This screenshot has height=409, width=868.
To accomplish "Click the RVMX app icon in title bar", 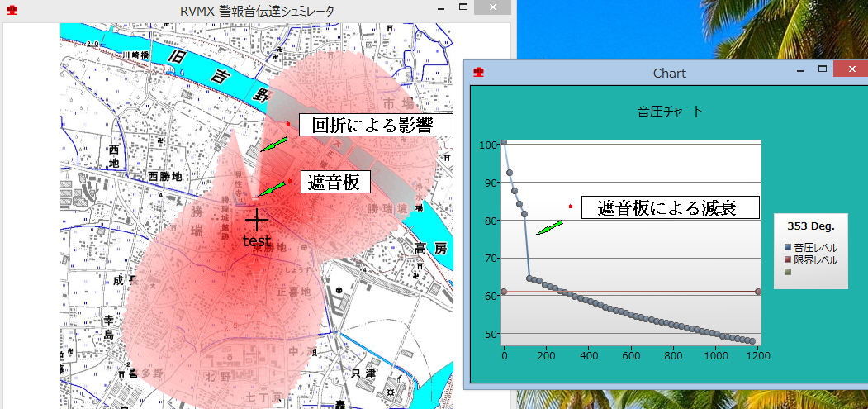I will [x=12, y=12].
